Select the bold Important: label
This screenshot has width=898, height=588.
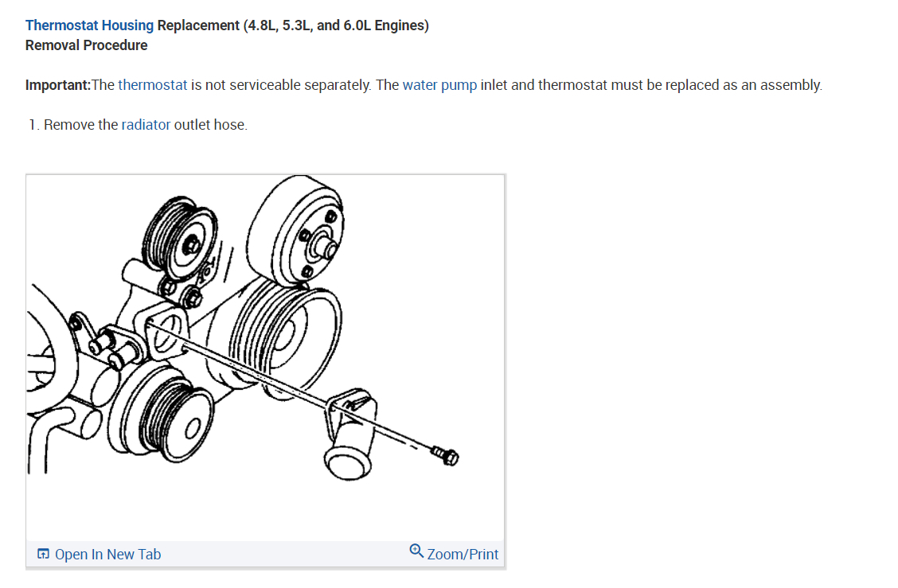(58, 85)
